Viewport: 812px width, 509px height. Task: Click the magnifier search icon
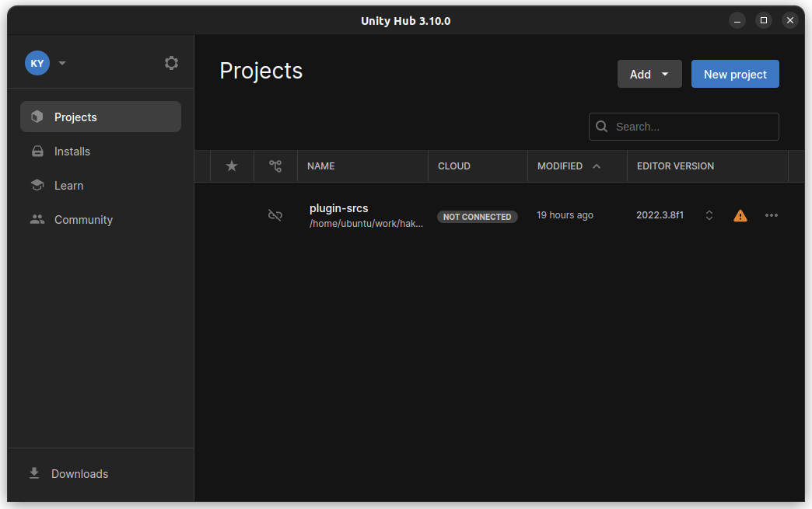(x=601, y=127)
